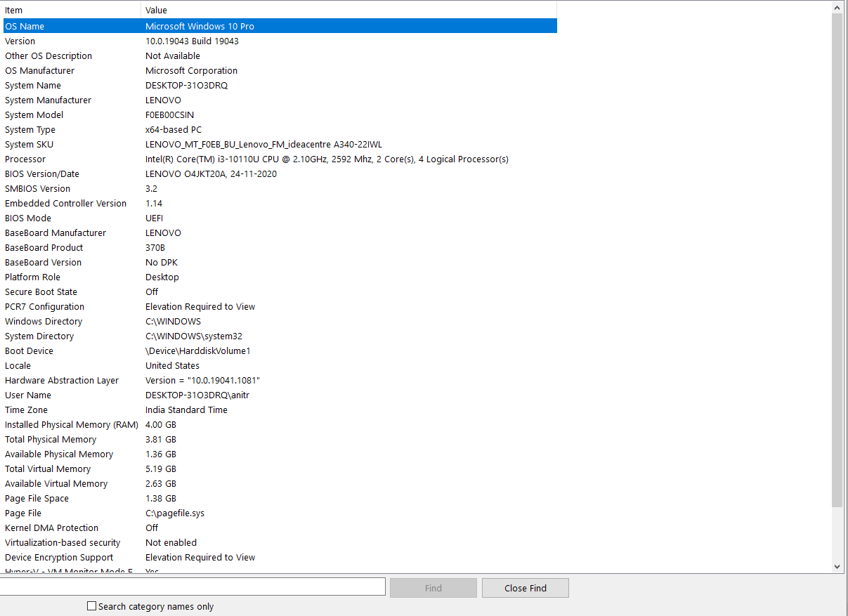Image resolution: width=848 pixels, height=616 pixels.
Task: Click the value x64-based PC
Action: (174, 129)
